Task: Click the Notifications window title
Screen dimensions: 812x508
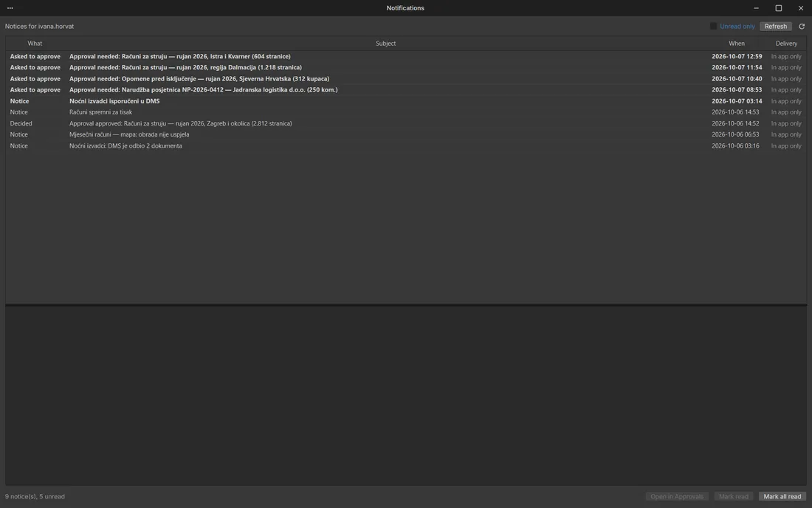Action: tap(405, 8)
